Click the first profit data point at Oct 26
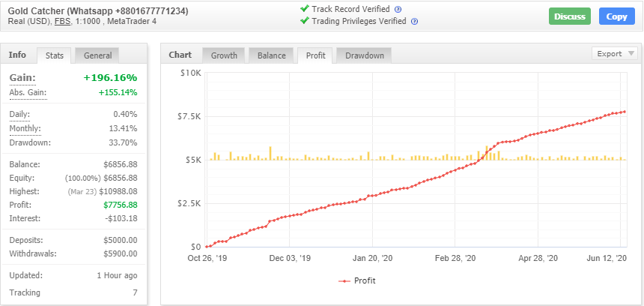Image resolution: width=644 pixels, height=306 pixels. 207,247
